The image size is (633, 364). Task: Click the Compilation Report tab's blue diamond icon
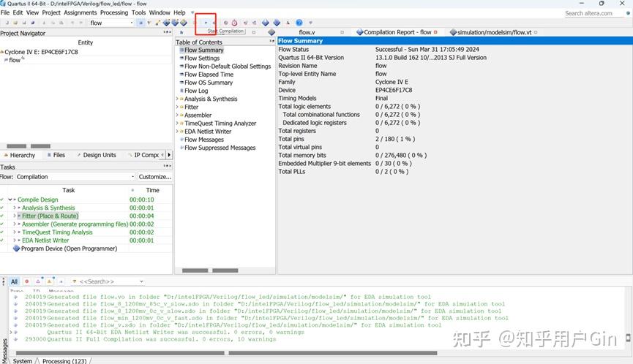[x=360, y=32]
